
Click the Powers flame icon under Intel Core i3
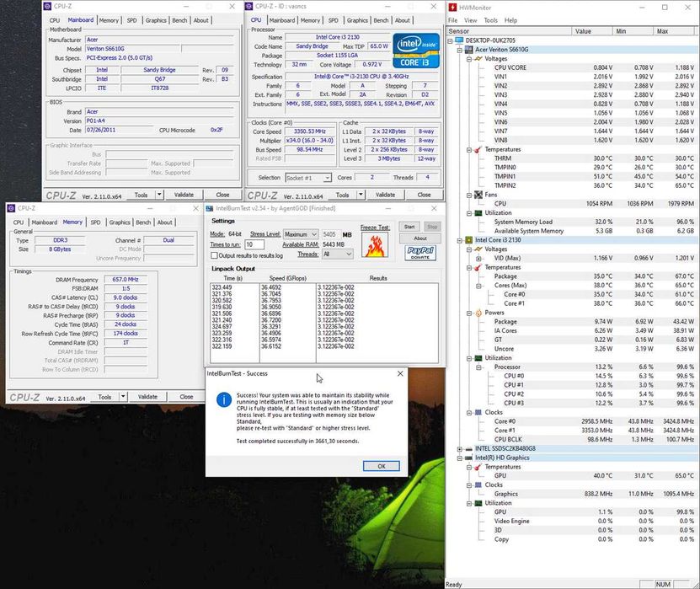pyautogui.click(x=478, y=313)
